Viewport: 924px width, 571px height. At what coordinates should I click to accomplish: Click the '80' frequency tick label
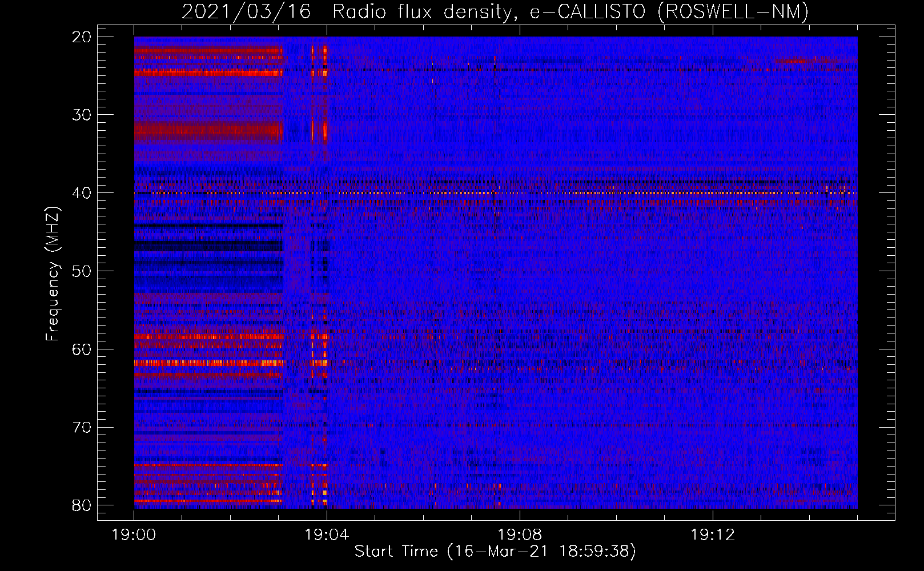pos(82,505)
